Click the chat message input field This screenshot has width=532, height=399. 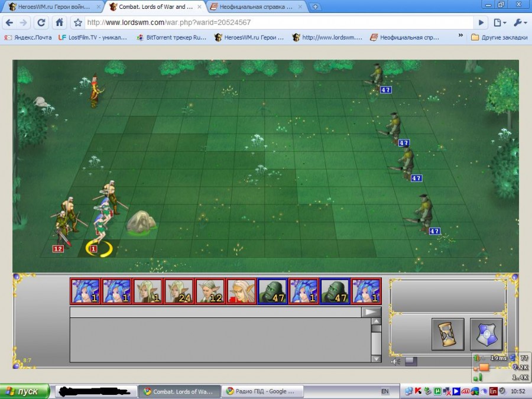click(215, 312)
